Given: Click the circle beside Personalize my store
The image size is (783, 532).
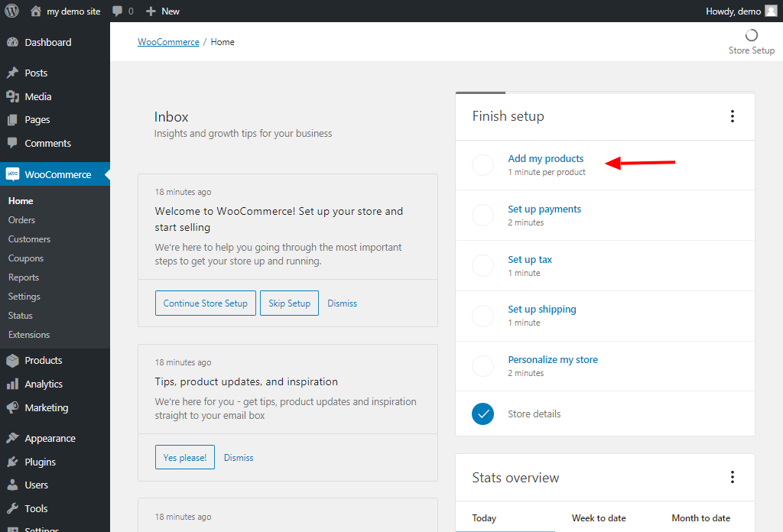Looking at the screenshot, I should [483, 366].
